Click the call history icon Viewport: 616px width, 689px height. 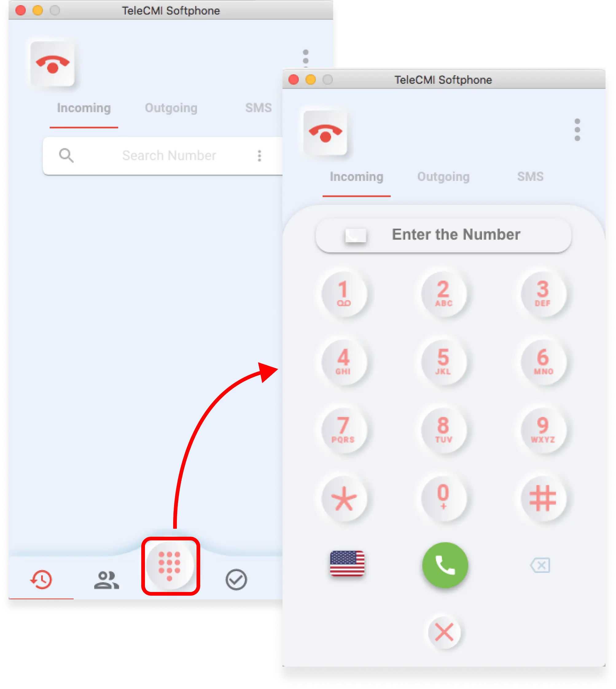pos(41,582)
